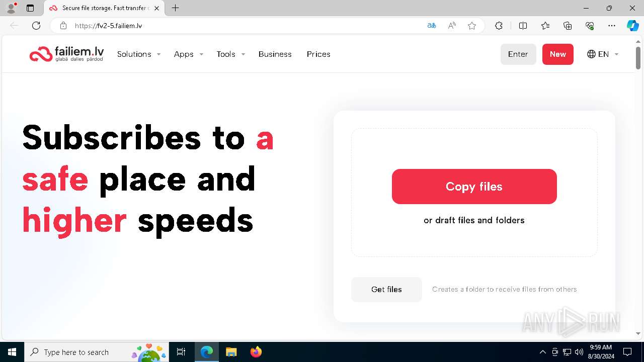Image resolution: width=644 pixels, height=362 pixels.
Task: Open a new browser tab
Action: 175,8
